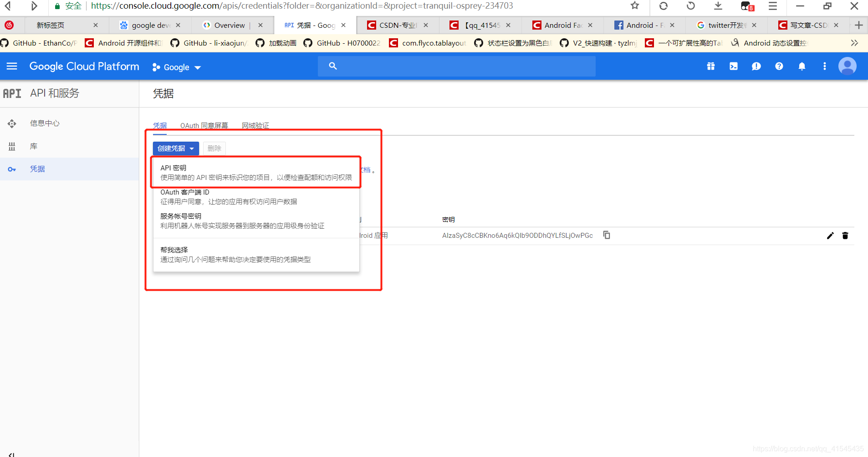Expand the bookmarks overflow chevron

pyautogui.click(x=854, y=43)
